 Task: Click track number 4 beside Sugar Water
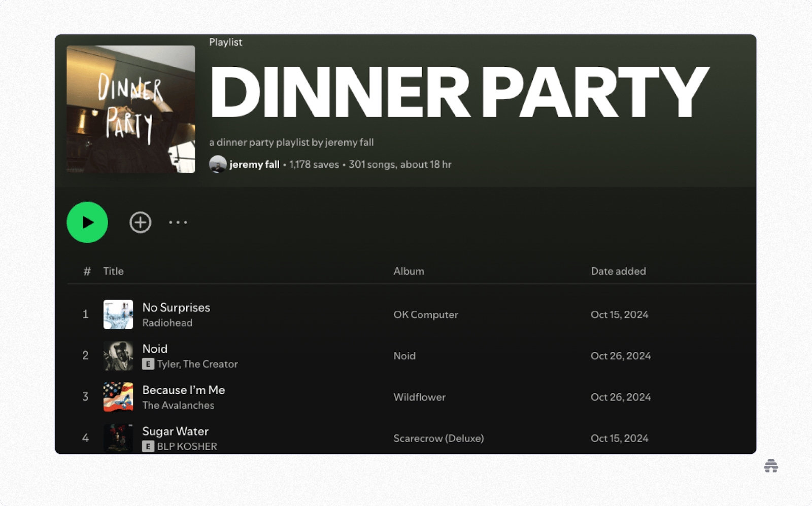coord(85,438)
